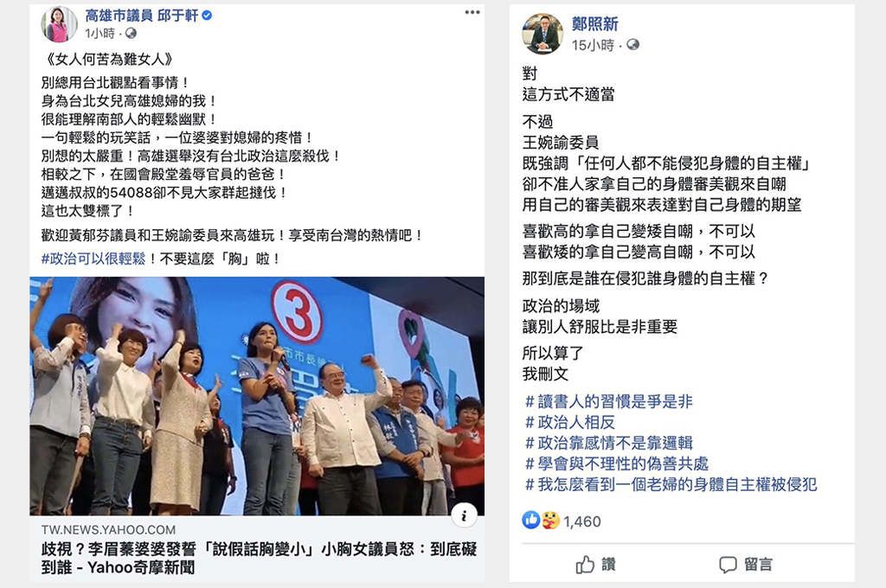The image size is (886, 588).
Task: Click hashtag #政治可以很輕鬆
Action: coord(93,259)
